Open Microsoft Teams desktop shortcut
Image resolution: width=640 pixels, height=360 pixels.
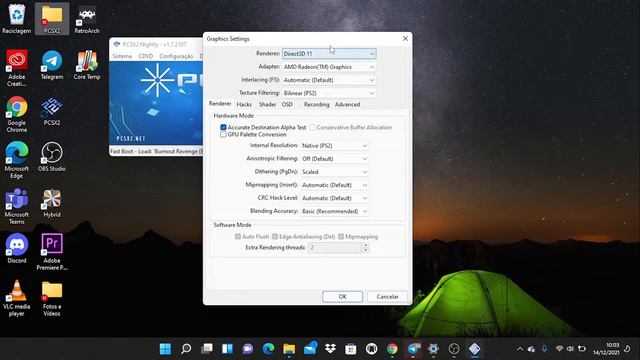click(x=16, y=206)
